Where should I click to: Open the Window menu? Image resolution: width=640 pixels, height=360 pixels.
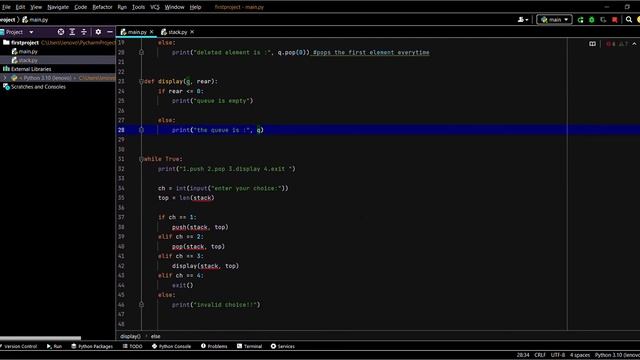(x=174, y=7)
